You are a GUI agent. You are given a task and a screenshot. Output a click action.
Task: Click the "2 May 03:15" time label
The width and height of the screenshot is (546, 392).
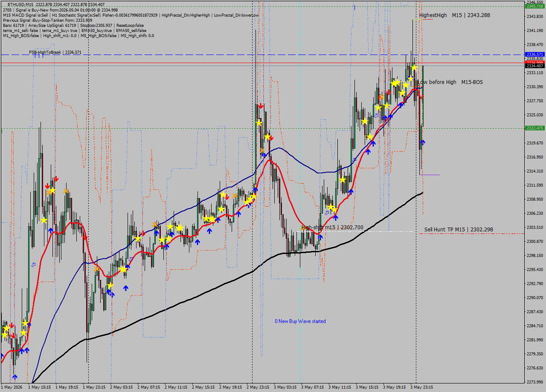pyautogui.click(x=122, y=387)
